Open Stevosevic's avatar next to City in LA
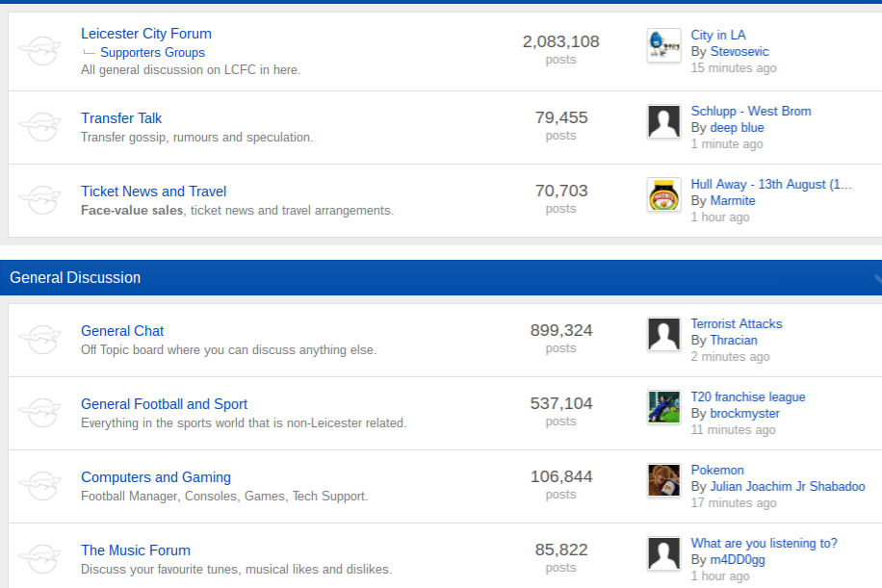Image resolution: width=882 pixels, height=588 pixels. (x=663, y=45)
